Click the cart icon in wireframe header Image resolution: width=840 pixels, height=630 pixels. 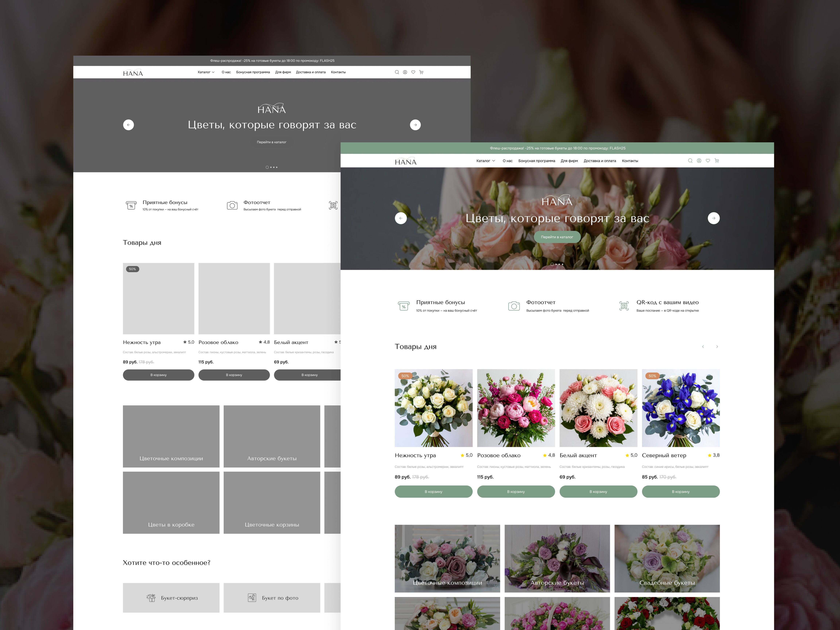421,72
